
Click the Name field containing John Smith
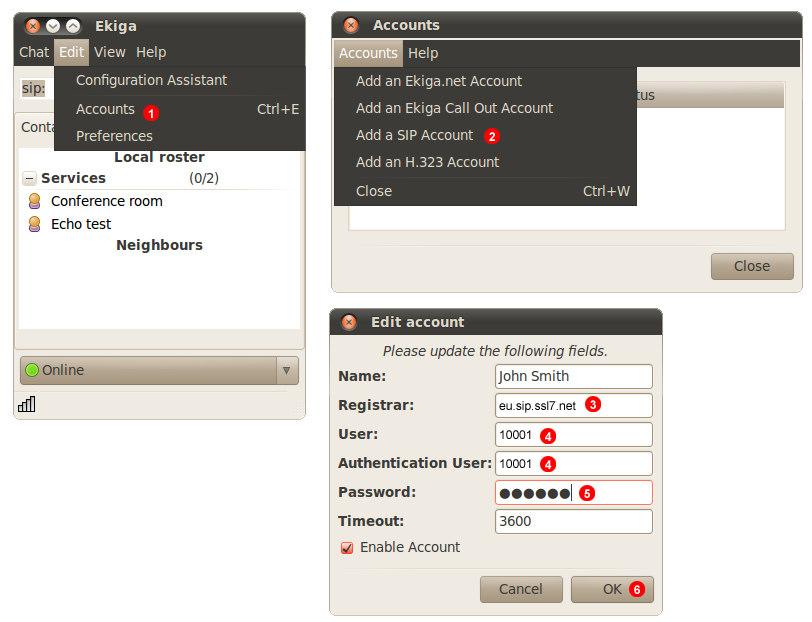click(574, 377)
